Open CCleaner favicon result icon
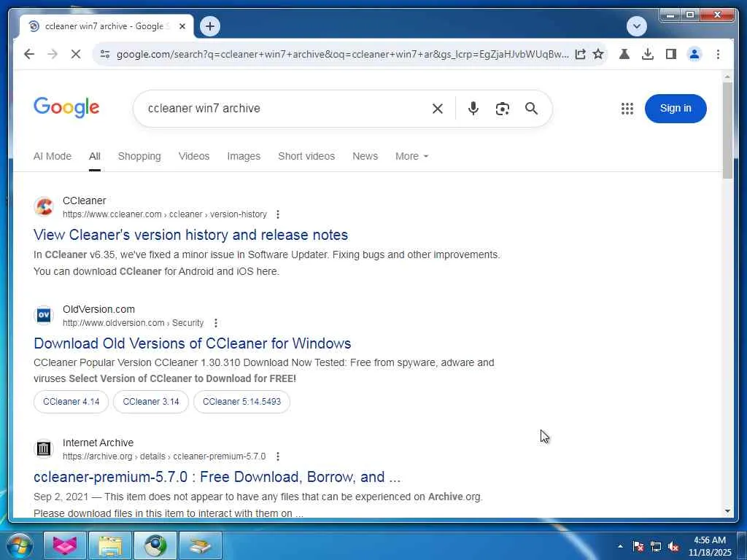Viewport: 747px width, 560px height. pyautogui.click(x=44, y=207)
